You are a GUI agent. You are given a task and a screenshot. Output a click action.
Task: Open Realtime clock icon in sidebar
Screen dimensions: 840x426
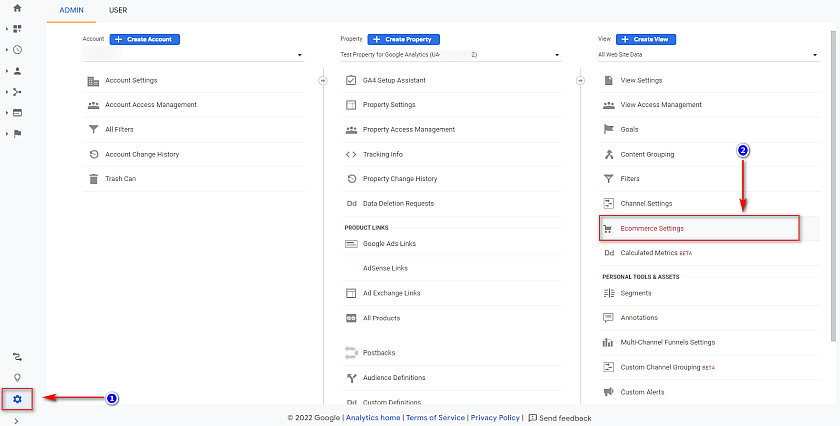coord(17,50)
